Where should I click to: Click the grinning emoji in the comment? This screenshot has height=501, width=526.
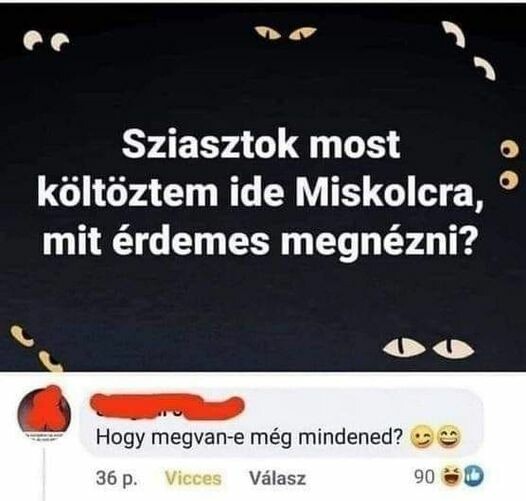point(450,437)
